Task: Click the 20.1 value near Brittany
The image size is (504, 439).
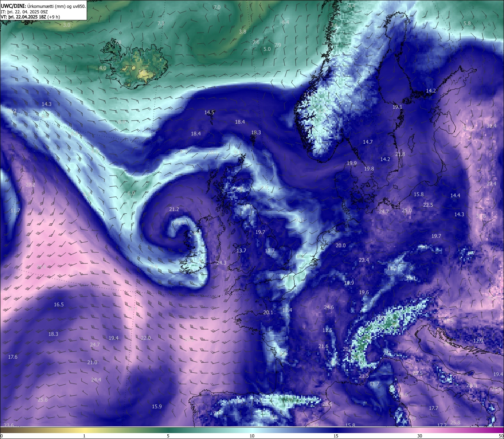Action: 268,313
